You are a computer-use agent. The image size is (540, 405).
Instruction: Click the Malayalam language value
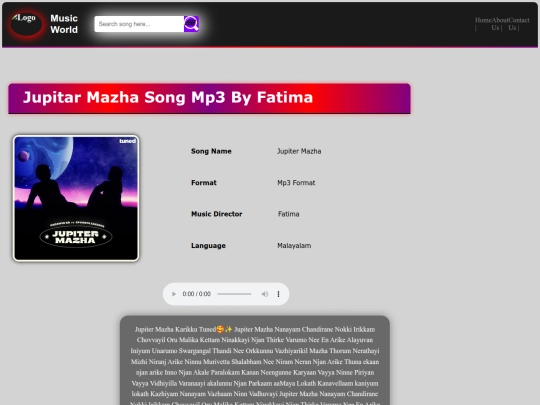click(294, 246)
